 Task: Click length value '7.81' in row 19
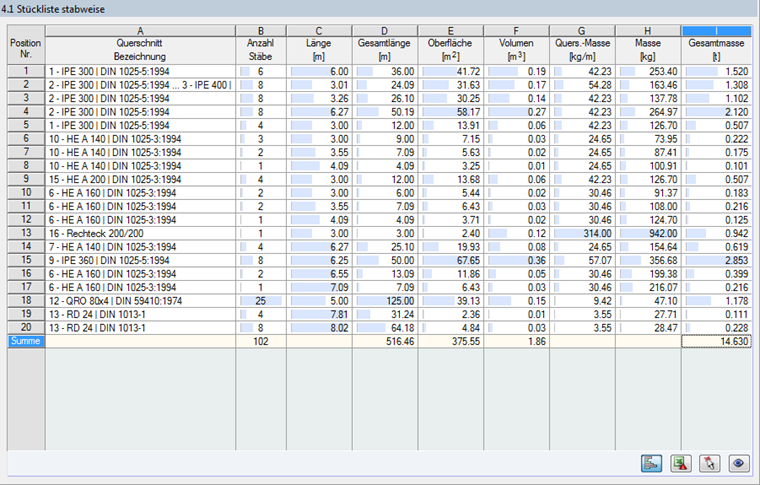319,314
